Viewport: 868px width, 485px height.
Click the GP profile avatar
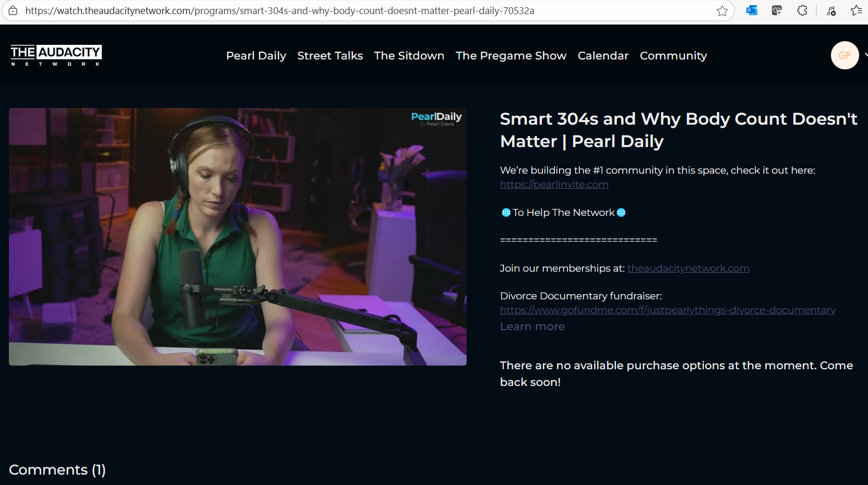coord(845,55)
